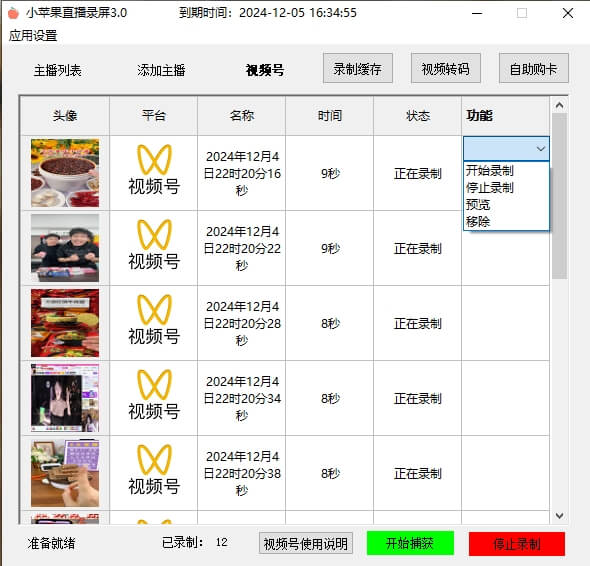Click the 头像 column header

(x=65, y=116)
